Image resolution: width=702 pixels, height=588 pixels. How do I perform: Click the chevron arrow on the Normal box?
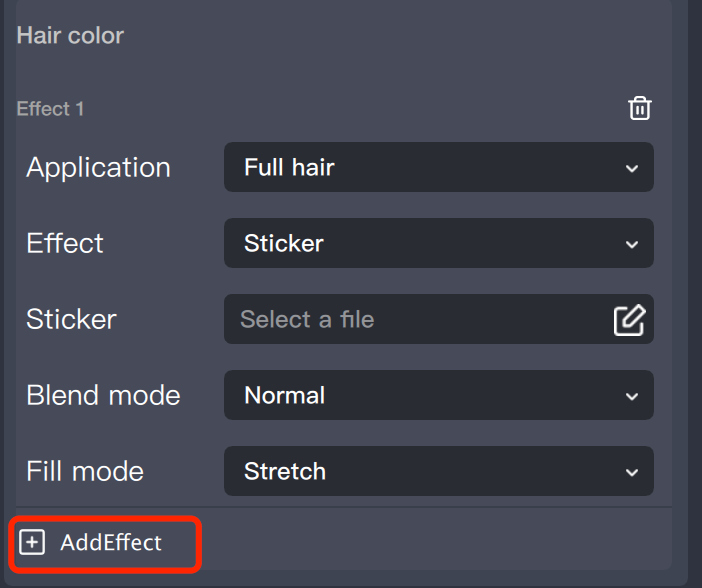(631, 396)
